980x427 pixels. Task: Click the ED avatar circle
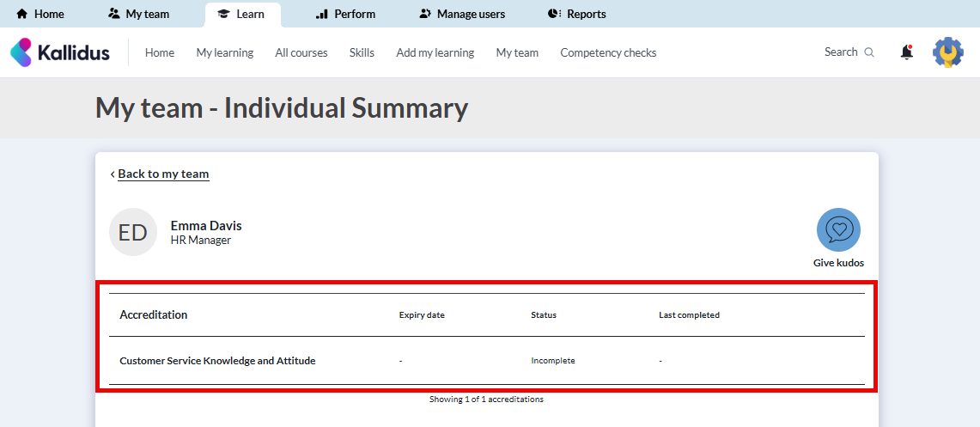(133, 232)
